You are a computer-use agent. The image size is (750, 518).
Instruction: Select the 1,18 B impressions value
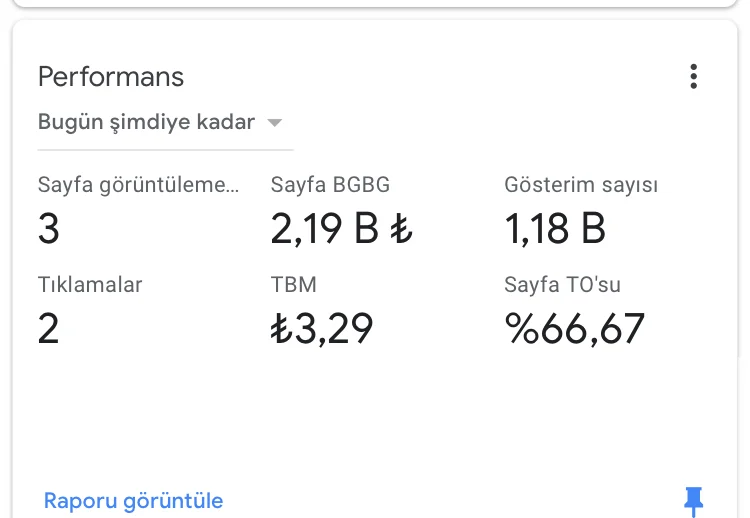(555, 229)
